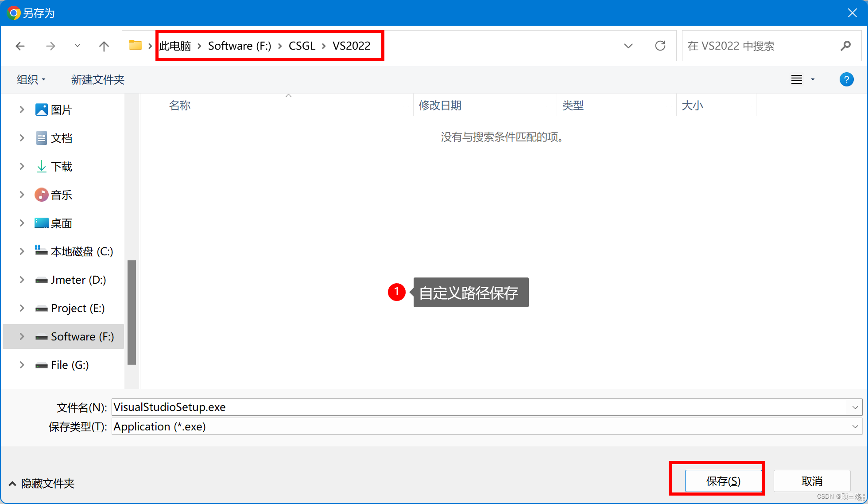Expand the 本地磁盘 (C:) drive

[22, 251]
